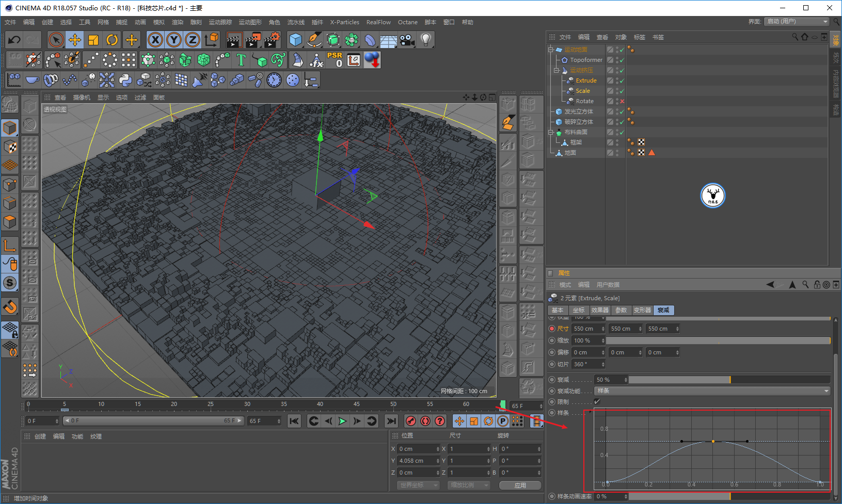Screen dimensions: 842x504
Task: Select the Move tool
Action: 75,40
